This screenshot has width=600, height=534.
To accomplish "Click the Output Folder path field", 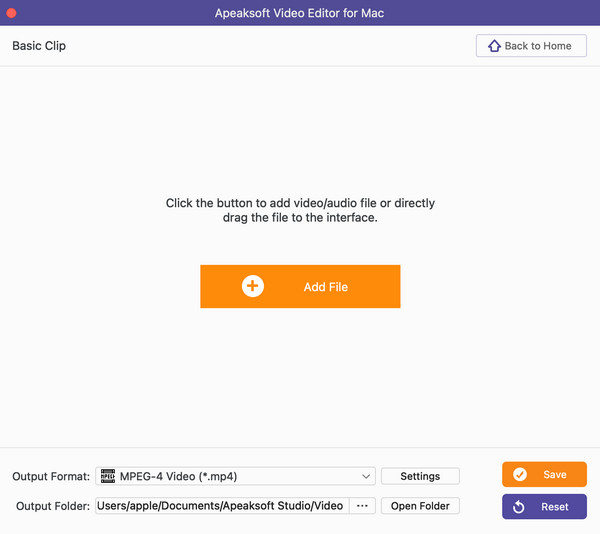I will pyautogui.click(x=222, y=506).
